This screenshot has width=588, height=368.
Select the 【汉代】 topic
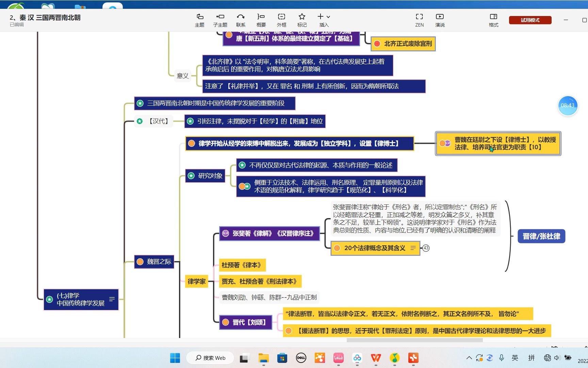click(154, 121)
